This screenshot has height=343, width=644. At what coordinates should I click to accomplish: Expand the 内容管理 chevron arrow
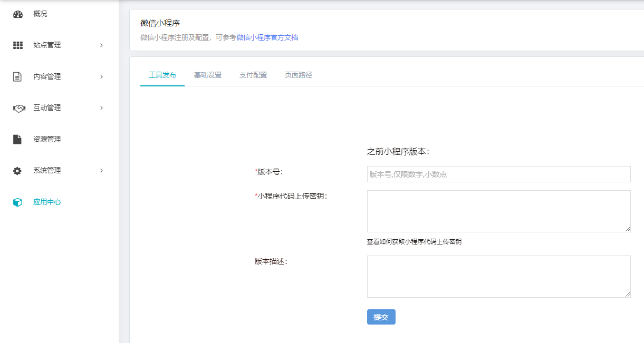[101, 77]
